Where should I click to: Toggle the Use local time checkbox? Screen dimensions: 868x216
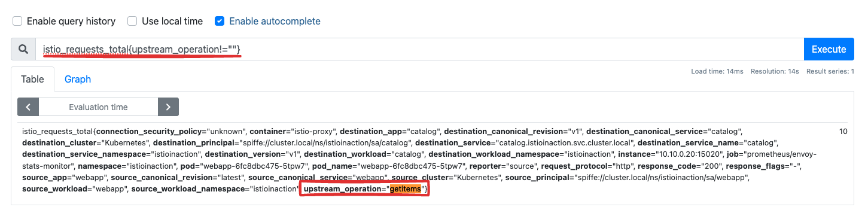[132, 21]
